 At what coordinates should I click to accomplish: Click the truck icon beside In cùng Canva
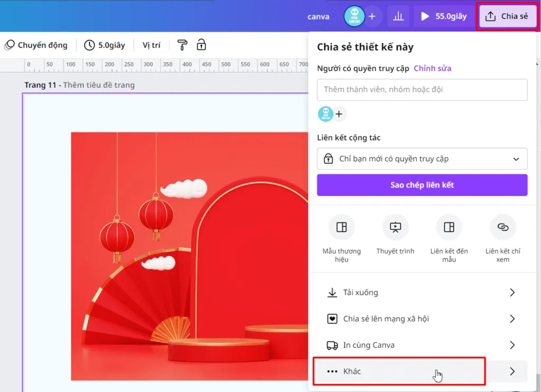[x=332, y=345]
